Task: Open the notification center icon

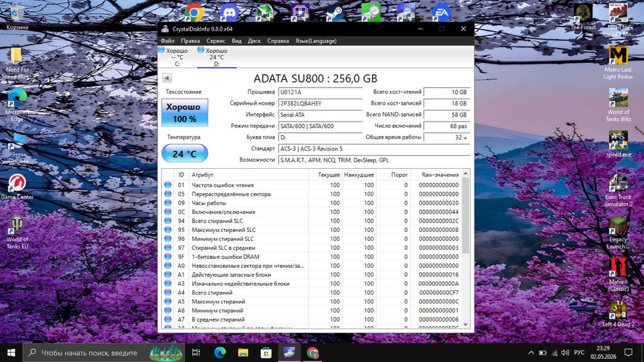Action: (x=629, y=352)
